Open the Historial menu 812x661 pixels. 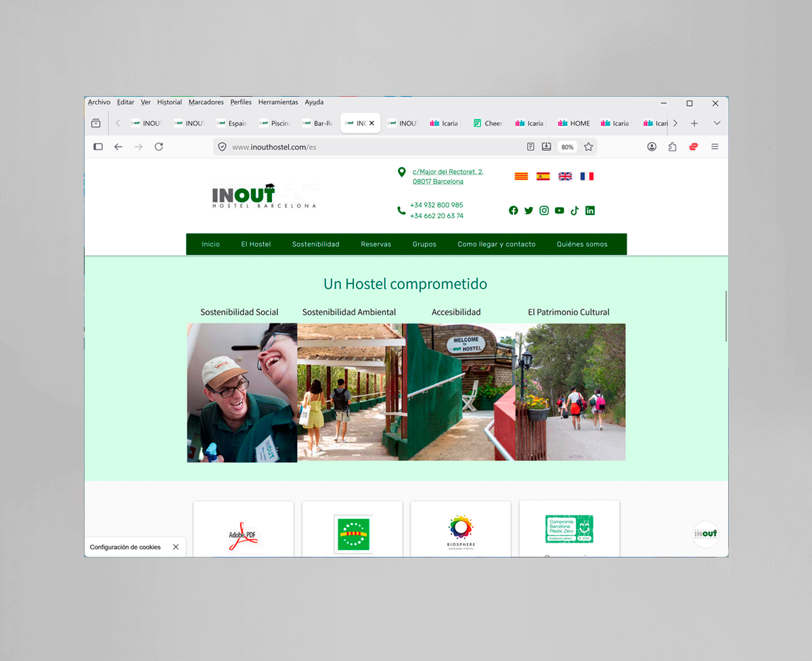169,102
